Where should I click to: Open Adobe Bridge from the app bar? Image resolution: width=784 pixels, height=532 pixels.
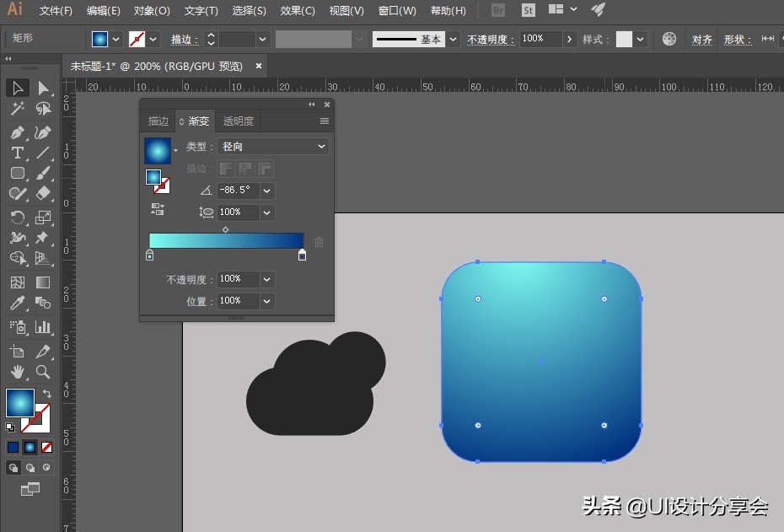coord(497,11)
